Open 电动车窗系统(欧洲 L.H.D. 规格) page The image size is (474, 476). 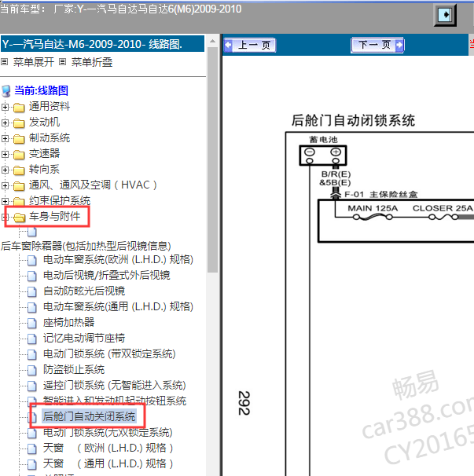[x=118, y=260]
